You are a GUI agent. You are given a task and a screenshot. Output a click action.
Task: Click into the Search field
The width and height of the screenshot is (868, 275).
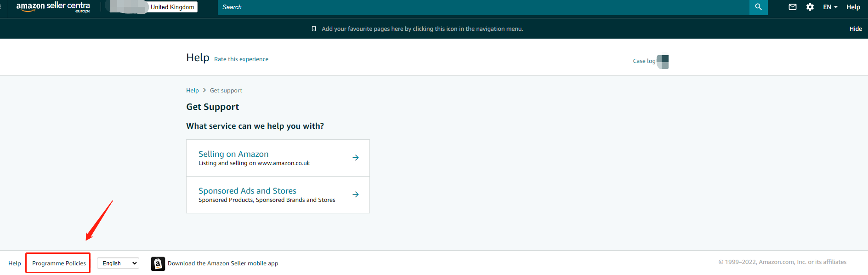(x=483, y=7)
